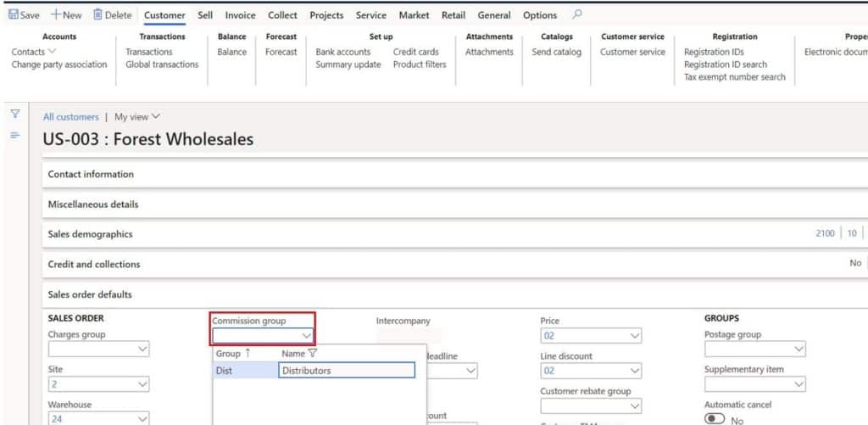
Task: Open the filter pane funnel icon
Action: (15, 114)
